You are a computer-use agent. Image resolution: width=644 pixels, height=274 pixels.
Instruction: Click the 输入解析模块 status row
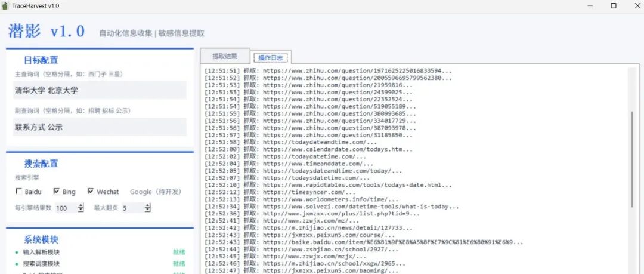pyautogui.click(x=100, y=252)
